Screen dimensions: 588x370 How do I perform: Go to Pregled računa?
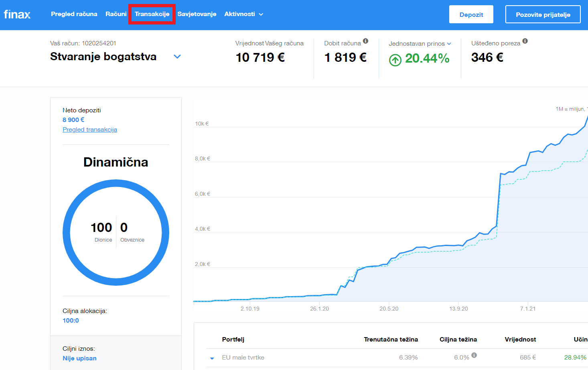tap(74, 14)
